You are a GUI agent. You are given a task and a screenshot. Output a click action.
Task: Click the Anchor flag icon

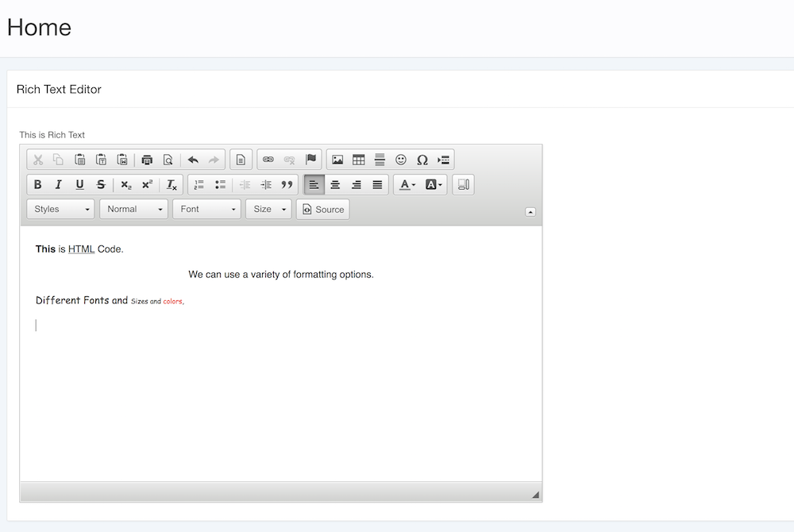click(310, 159)
